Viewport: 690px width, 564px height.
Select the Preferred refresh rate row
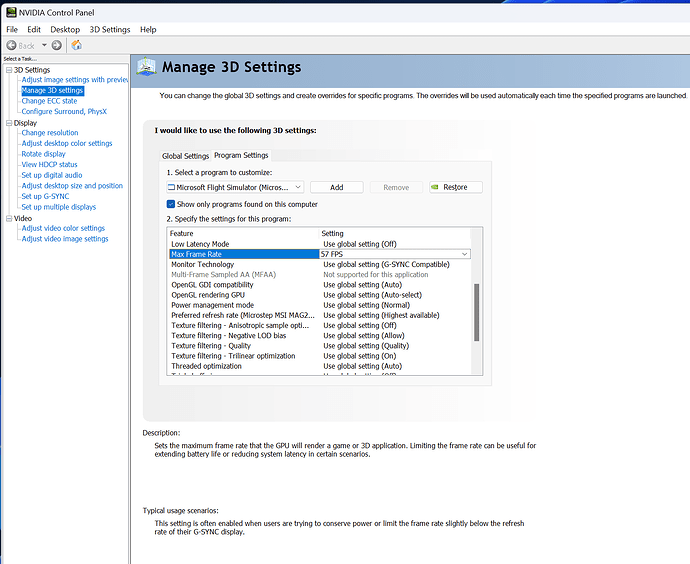click(x=320, y=315)
